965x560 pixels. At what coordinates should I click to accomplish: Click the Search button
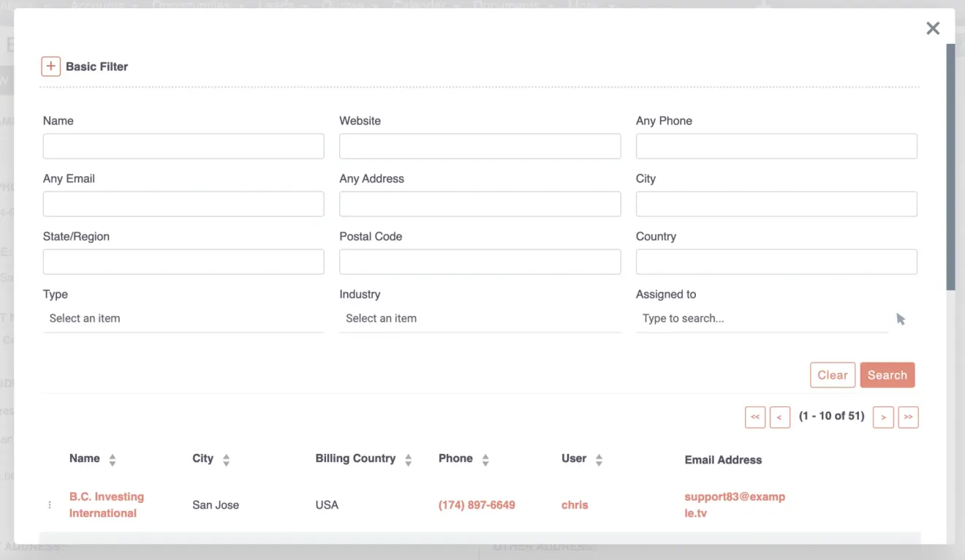coord(887,374)
